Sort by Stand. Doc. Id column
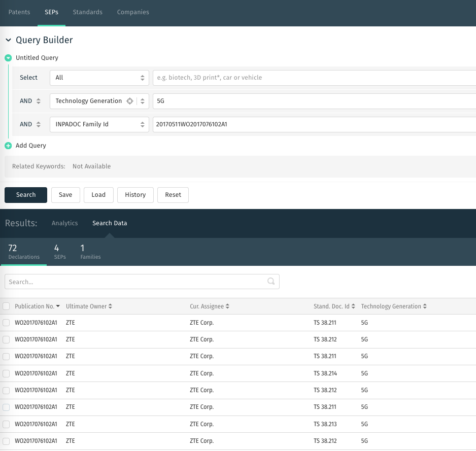 tap(334, 306)
